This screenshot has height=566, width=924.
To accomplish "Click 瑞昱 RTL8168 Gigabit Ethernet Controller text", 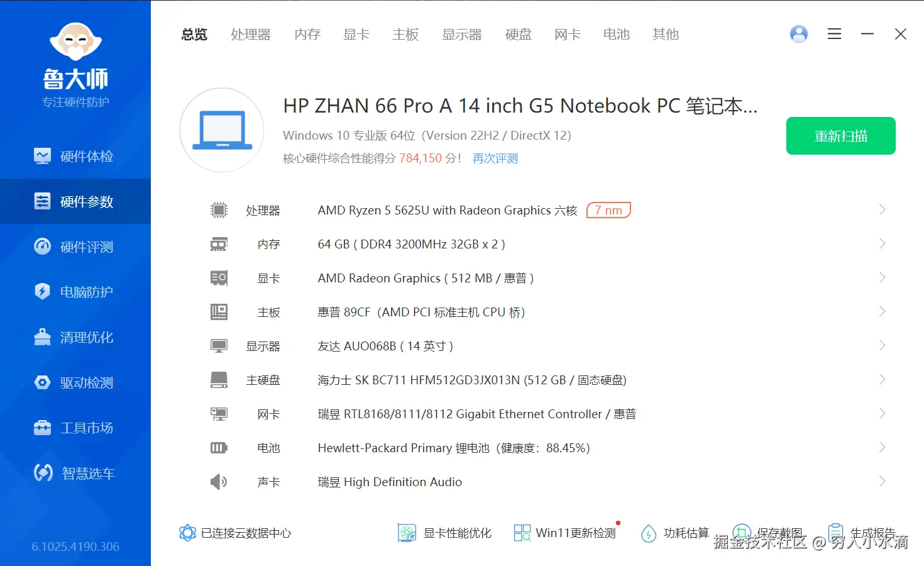I will pos(477,414).
